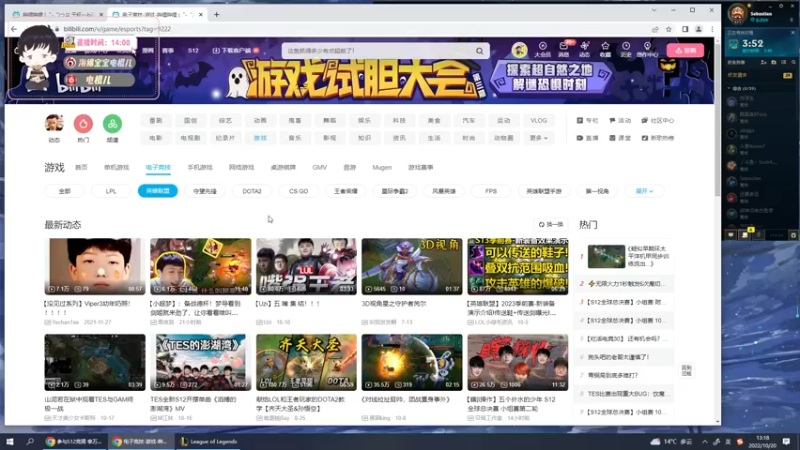The height and width of the screenshot is (450, 800).
Task: Open the 动态 avatar circle icon below banner
Action: (54, 123)
